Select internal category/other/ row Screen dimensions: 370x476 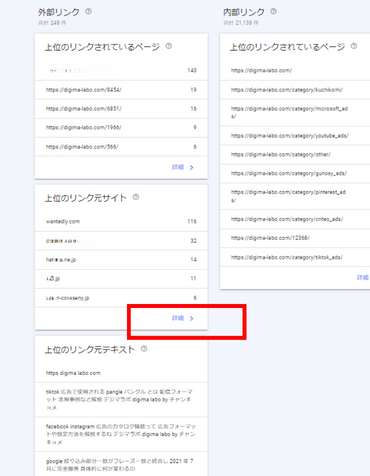(x=295, y=155)
